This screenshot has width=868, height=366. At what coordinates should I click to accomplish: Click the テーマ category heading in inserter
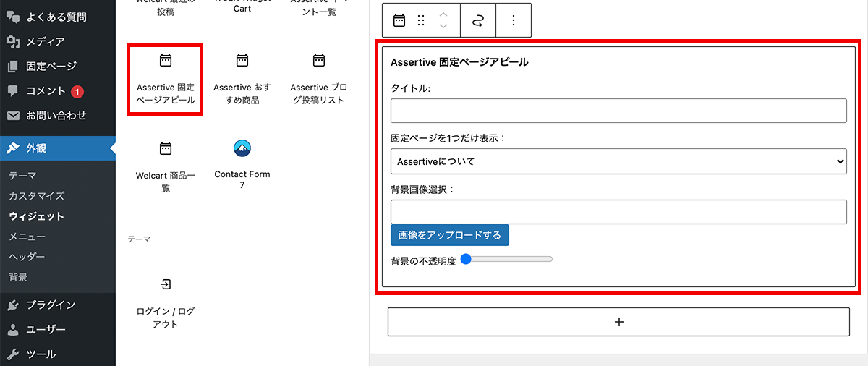[139, 239]
